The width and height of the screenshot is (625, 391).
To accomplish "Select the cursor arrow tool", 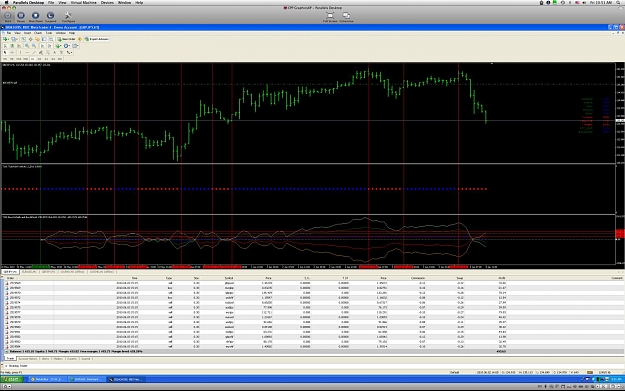I will [5, 53].
